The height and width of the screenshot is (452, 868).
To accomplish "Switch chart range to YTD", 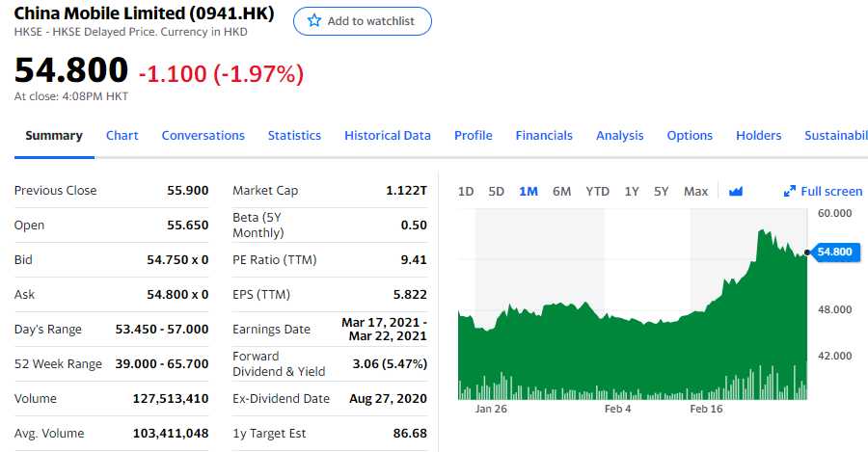I will tap(597, 191).
